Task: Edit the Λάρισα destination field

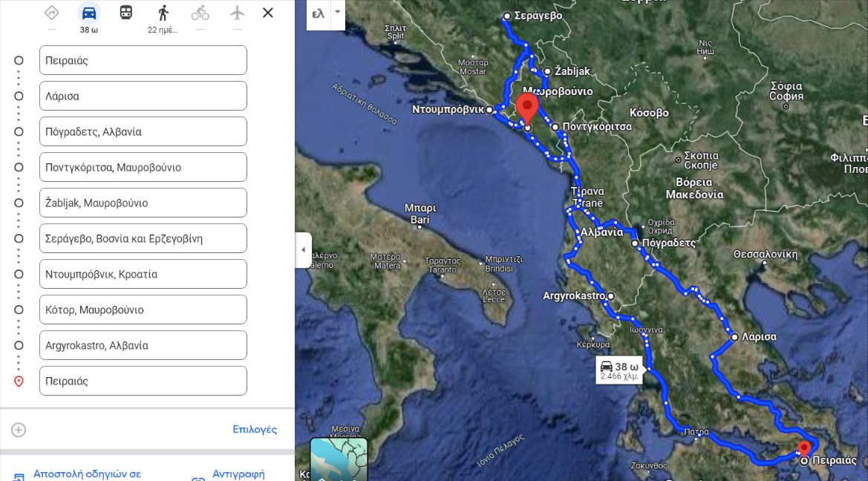Action: (x=143, y=96)
